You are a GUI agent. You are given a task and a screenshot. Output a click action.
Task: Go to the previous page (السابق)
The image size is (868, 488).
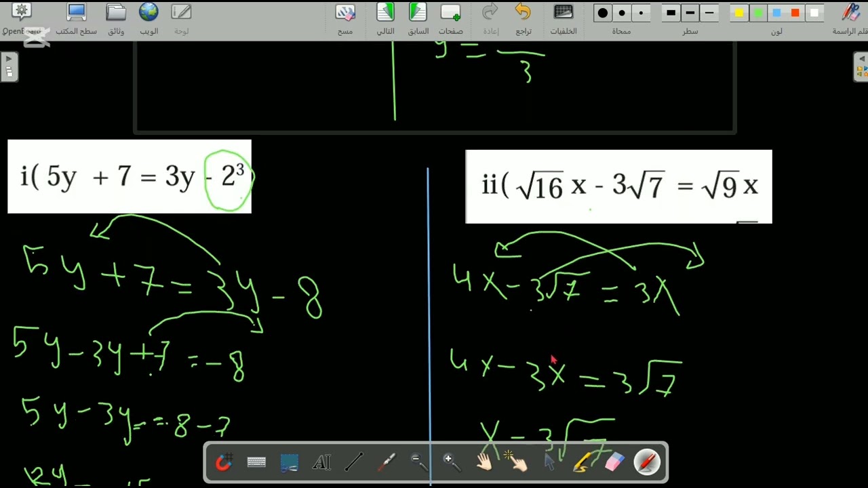[418, 20]
